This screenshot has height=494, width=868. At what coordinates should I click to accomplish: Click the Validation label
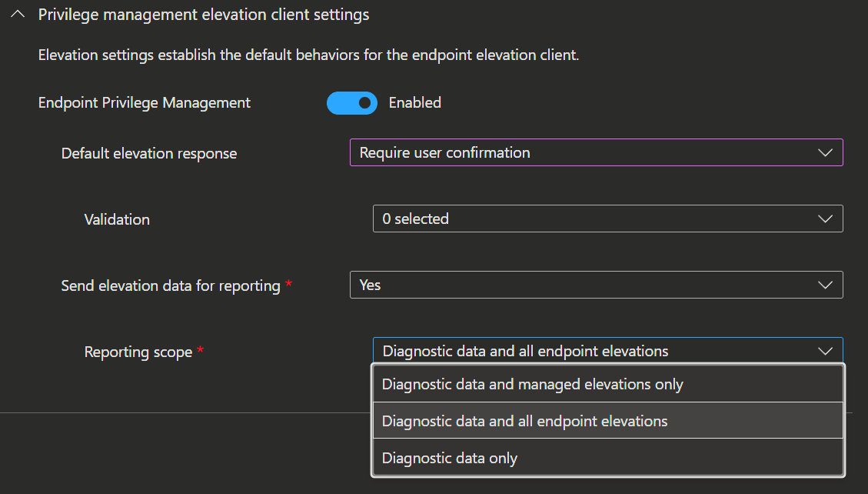click(x=117, y=219)
